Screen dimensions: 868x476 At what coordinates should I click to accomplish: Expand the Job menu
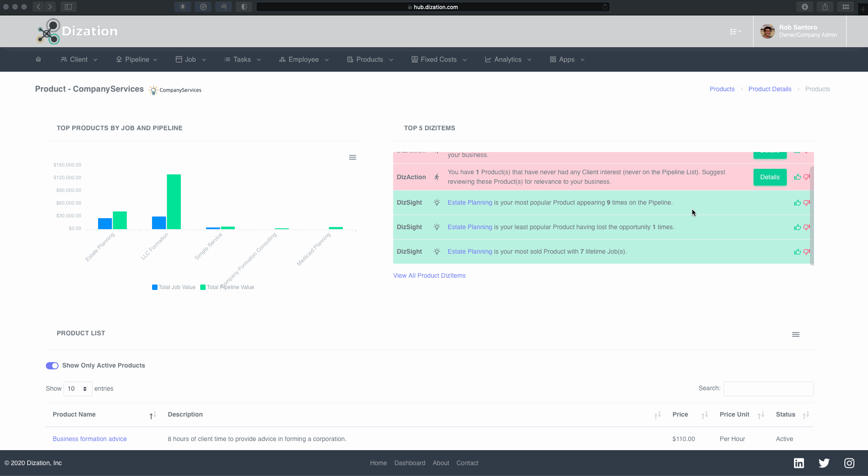pyautogui.click(x=191, y=59)
